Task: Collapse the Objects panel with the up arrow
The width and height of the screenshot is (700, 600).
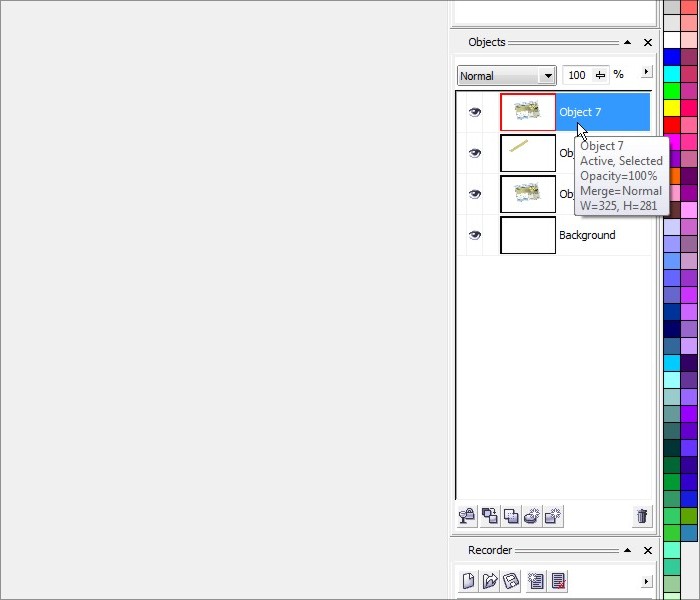Action: [x=627, y=43]
